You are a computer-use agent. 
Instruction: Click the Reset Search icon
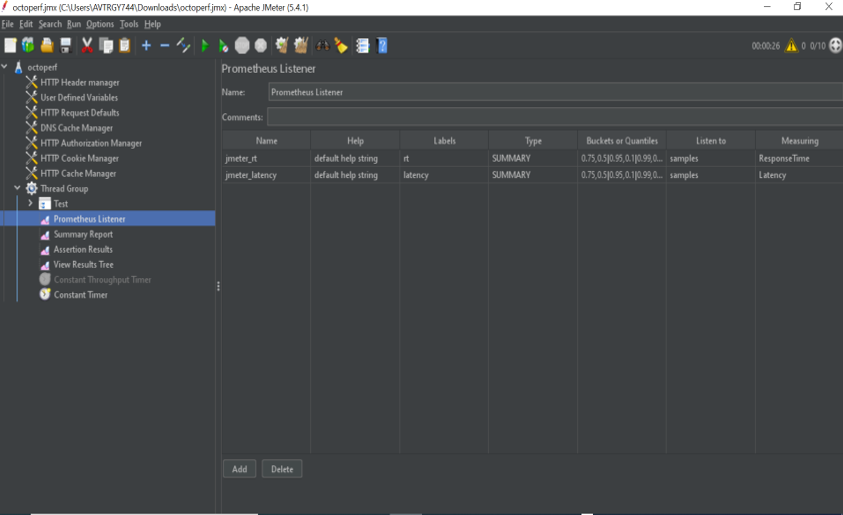(x=341, y=46)
